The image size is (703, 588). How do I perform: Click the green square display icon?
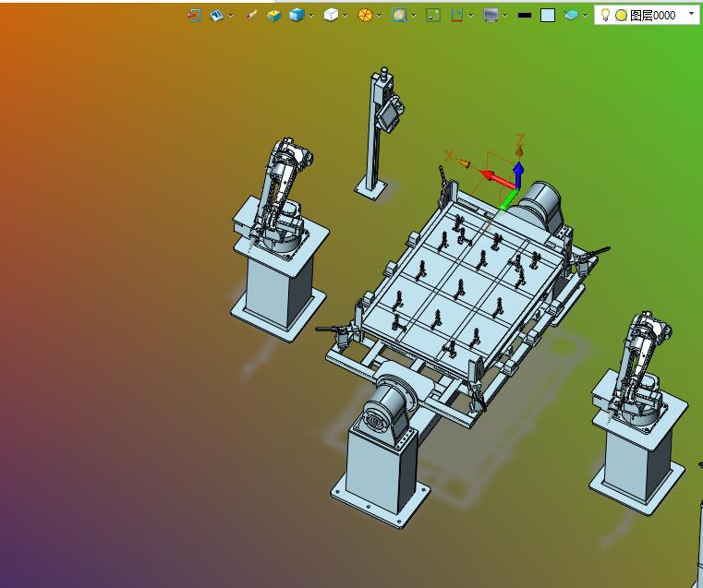433,15
